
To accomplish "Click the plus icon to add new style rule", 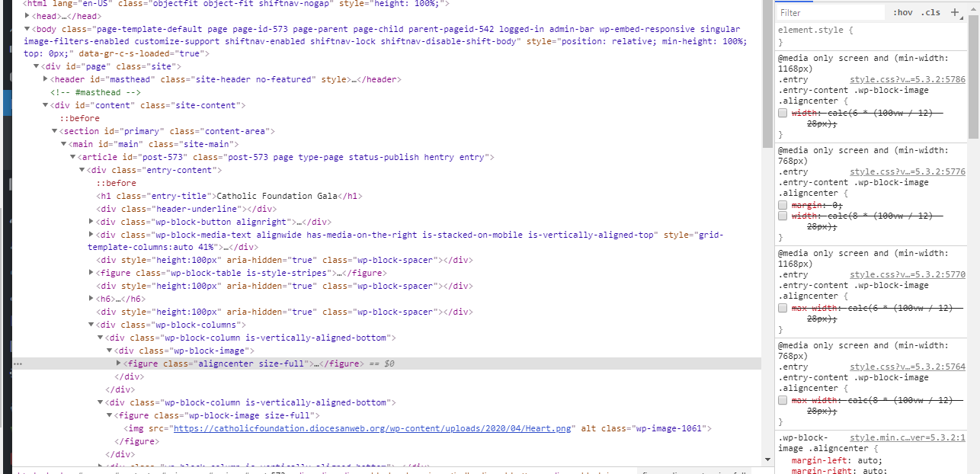I will click(x=954, y=12).
